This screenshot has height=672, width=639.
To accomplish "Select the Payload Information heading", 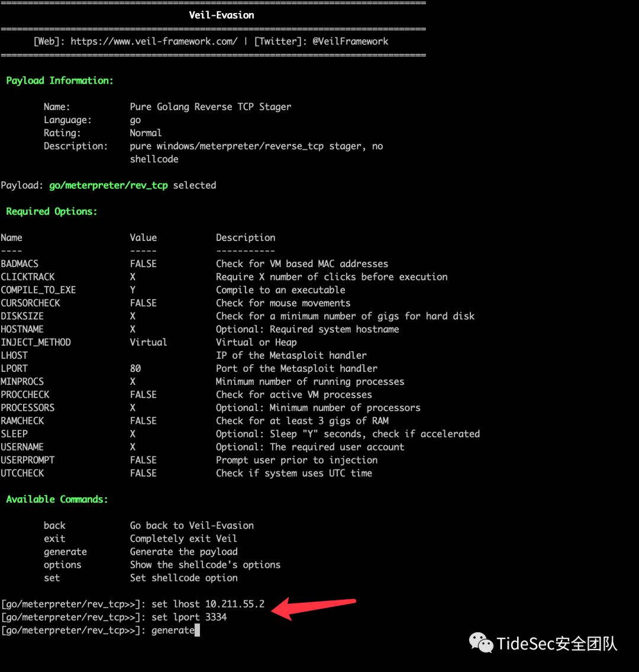I will (60, 81).
